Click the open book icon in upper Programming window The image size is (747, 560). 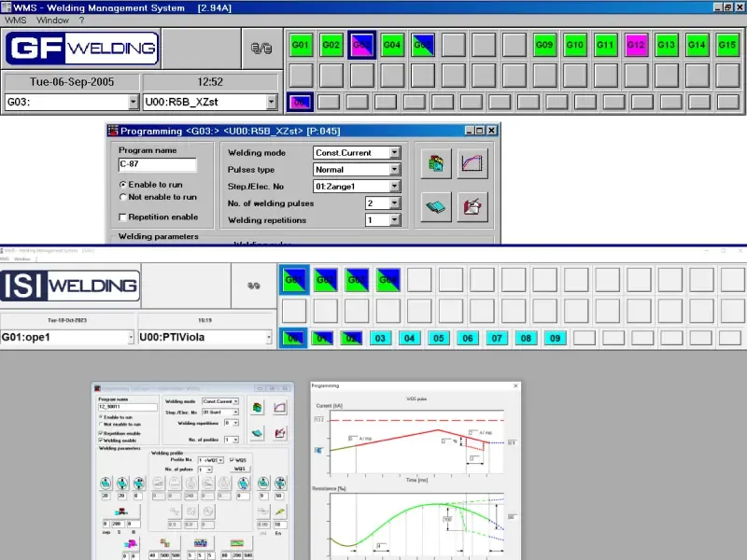click(434, 206)
